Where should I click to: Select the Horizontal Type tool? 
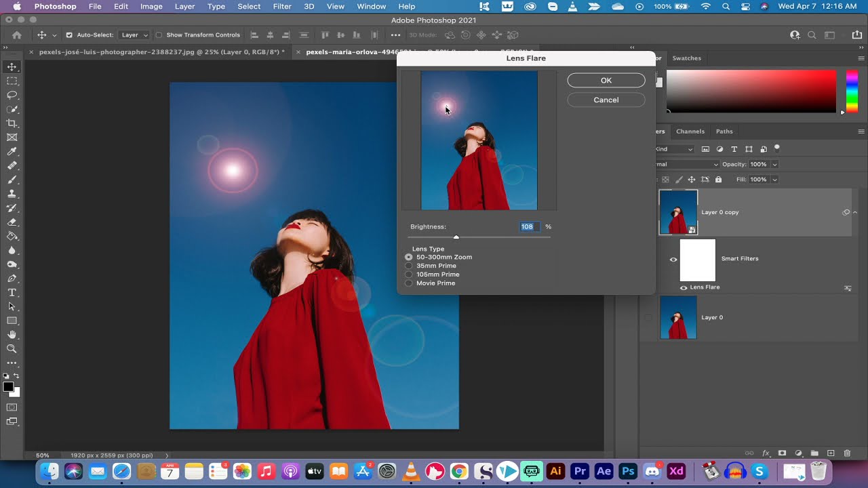pos(12,293)
